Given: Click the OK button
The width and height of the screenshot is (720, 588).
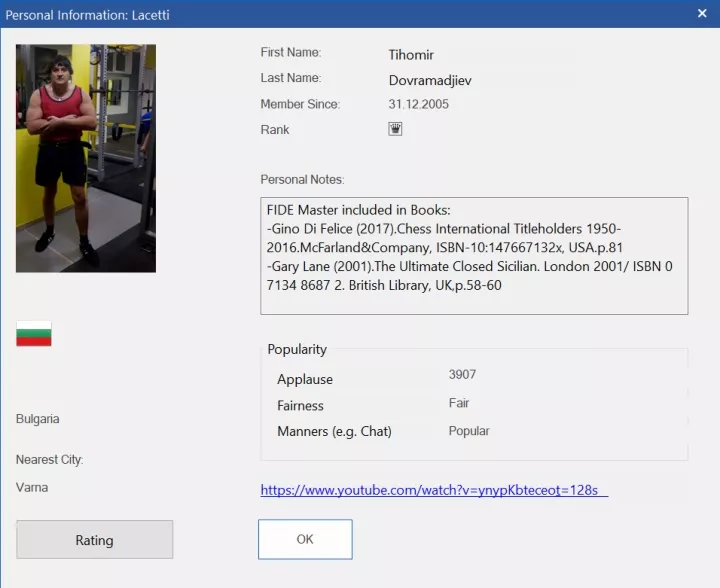Looking at the screenshot, I should (305, 539).
